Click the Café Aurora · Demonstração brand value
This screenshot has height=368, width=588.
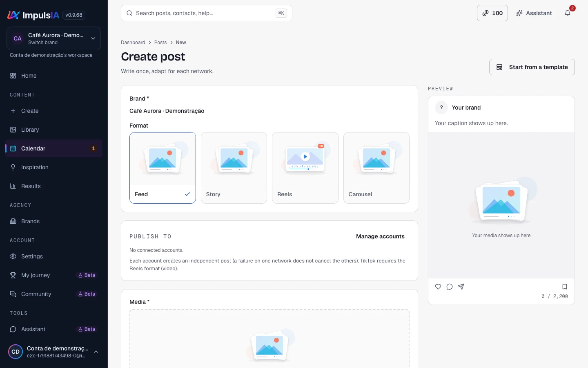167,111
